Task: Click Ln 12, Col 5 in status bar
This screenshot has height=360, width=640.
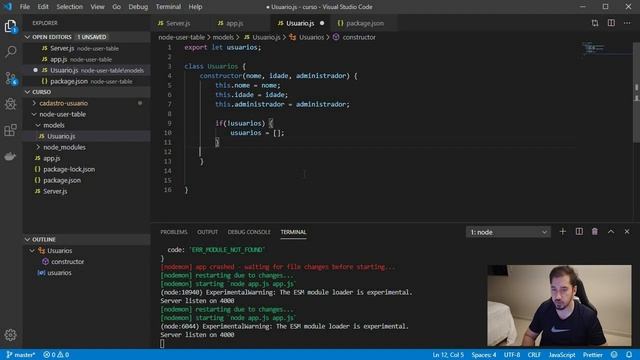Action: click(x=448, y=355)
